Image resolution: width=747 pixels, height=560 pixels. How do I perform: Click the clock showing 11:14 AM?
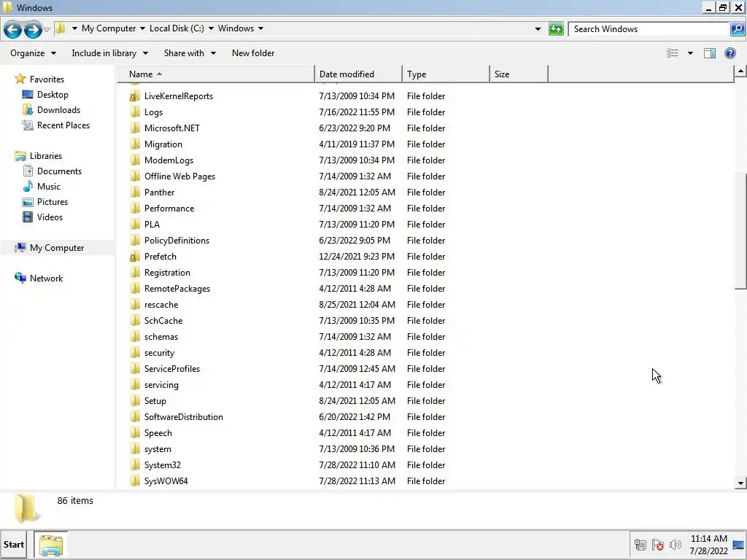pyautogui.click(x=709, y=539)
